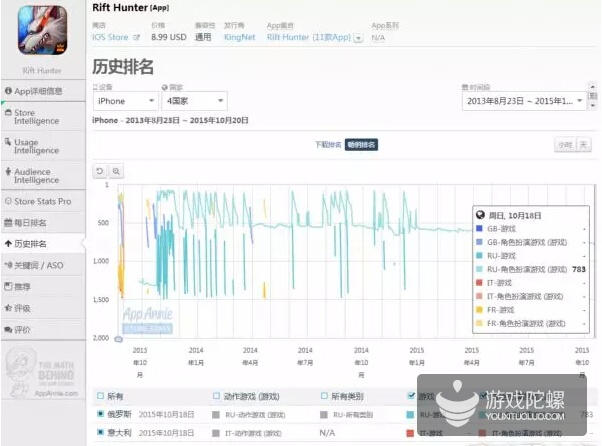Click the external link icon after iOS Store
The width and height of the screenshot is (602, 446).
[136, 37]
